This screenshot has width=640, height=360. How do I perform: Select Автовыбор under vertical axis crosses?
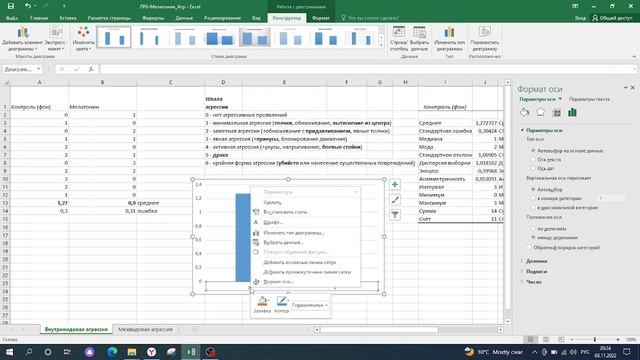[533, 189]
